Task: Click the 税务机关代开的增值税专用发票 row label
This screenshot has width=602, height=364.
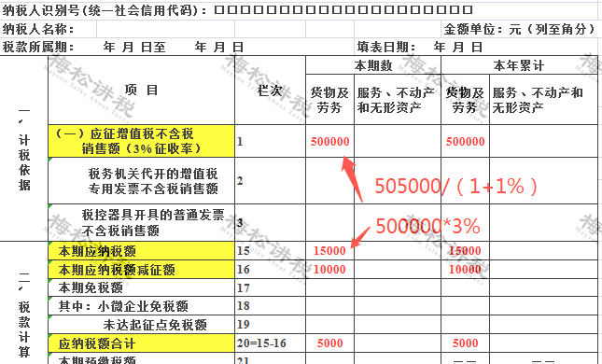Action: (141, 181)
